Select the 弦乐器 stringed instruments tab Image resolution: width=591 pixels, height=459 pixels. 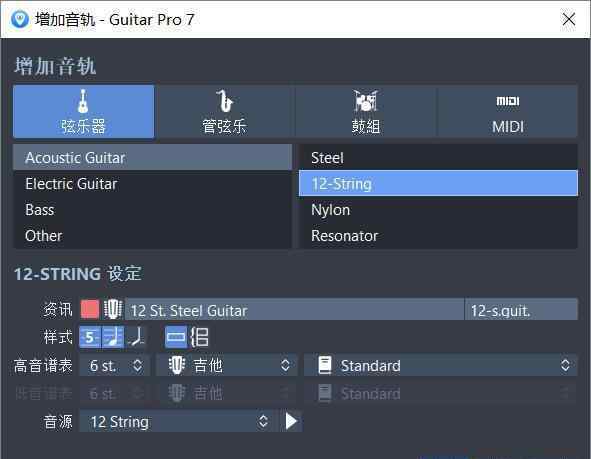83,112
